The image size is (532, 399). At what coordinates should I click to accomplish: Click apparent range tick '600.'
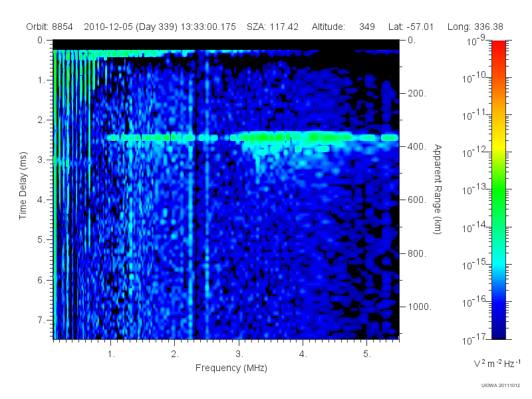pyautogui.click(x=417, y=200)
